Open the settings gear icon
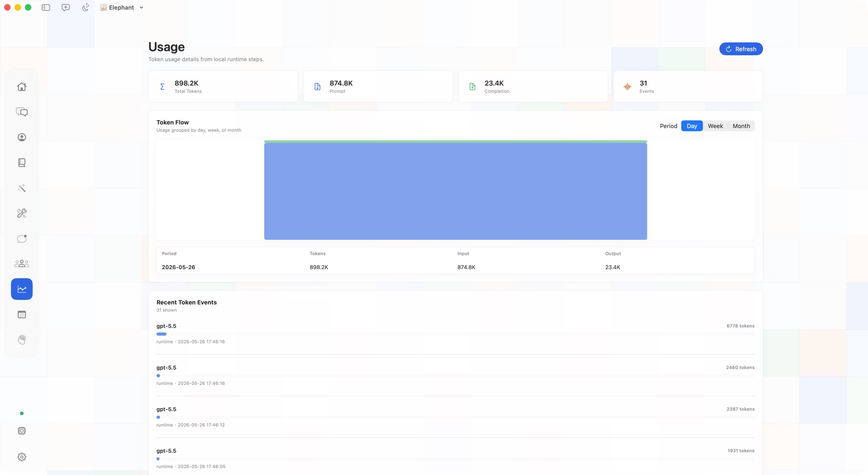The width and height of the screenshot is (868, 475). [x=22, y=457]
